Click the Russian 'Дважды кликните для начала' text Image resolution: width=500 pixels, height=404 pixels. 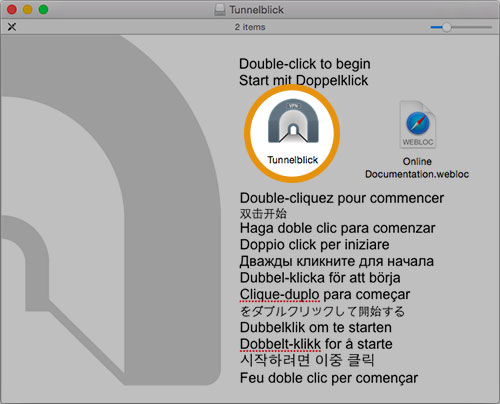point(337,261)
